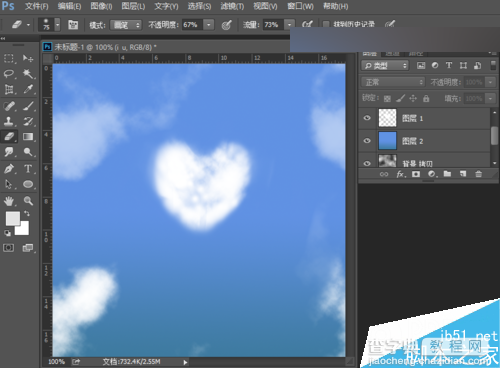Open the 编辑(E) menu
The height and width of the screenshot is (368, 500).
[x=69, y=6]
